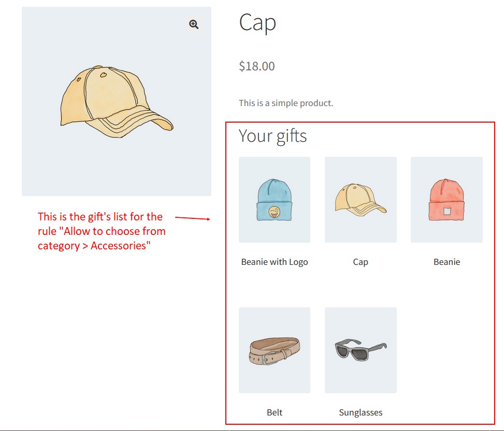Select the yellow Cap gift thumbnail
504x431 pixels.
pyautogui.click(x=361, y=200)
